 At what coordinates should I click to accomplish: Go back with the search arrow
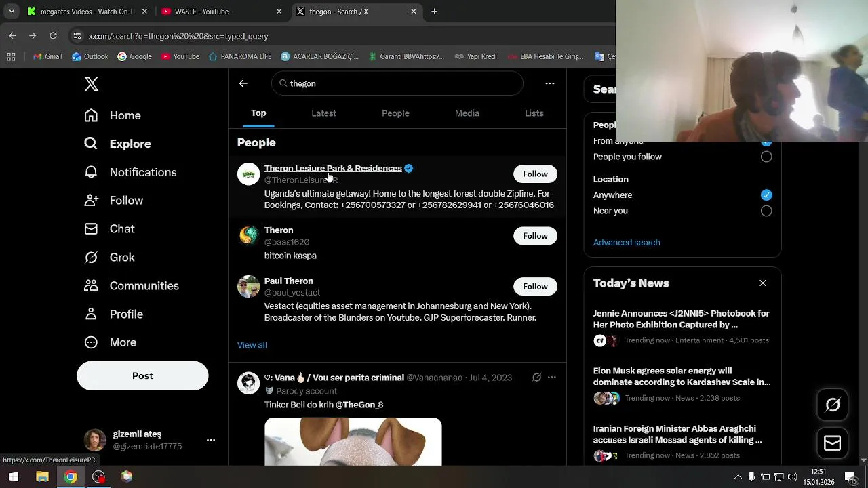pyautogui.click(x=243, y=83)
